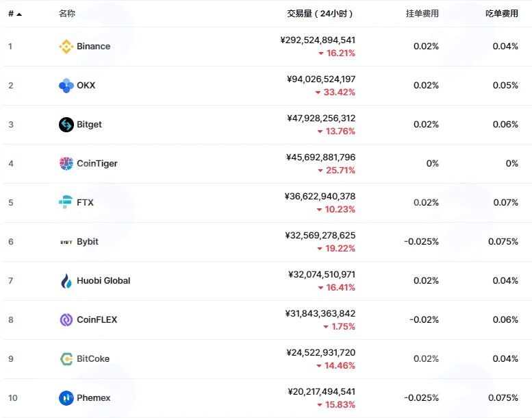Click the BitCoke logo icon

pos(66,359)
